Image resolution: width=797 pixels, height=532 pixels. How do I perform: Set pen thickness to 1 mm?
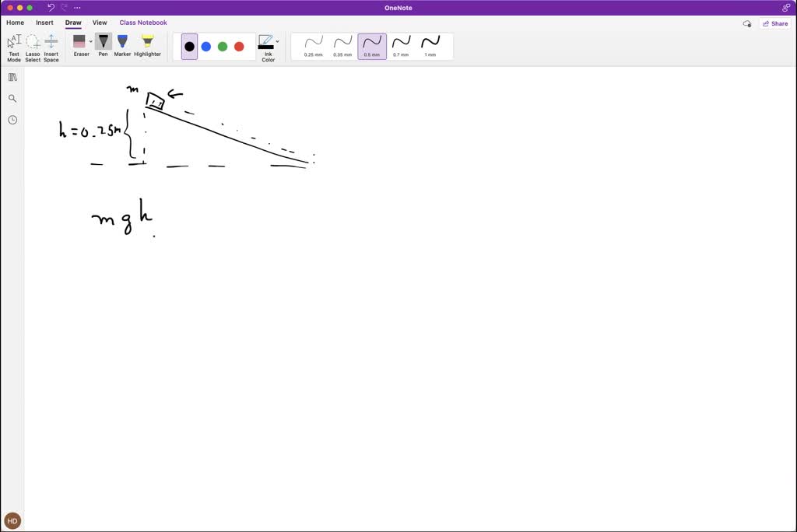[x=430, y=46]
